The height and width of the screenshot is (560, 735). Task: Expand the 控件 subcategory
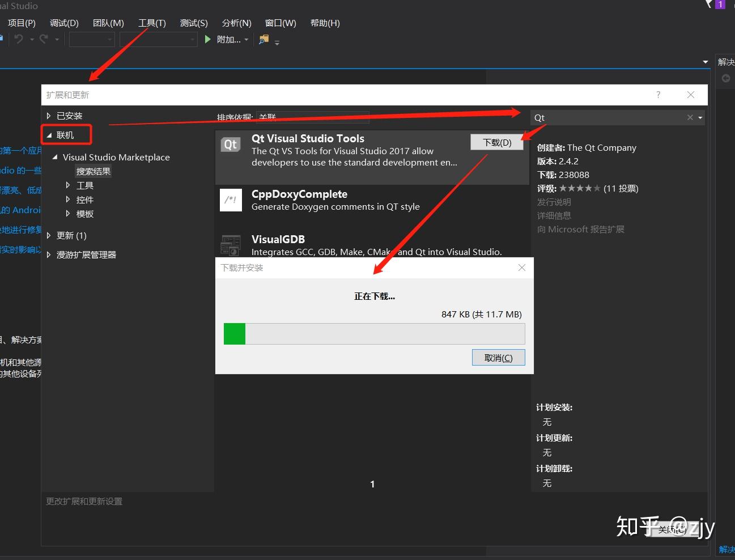coord(68,200)
